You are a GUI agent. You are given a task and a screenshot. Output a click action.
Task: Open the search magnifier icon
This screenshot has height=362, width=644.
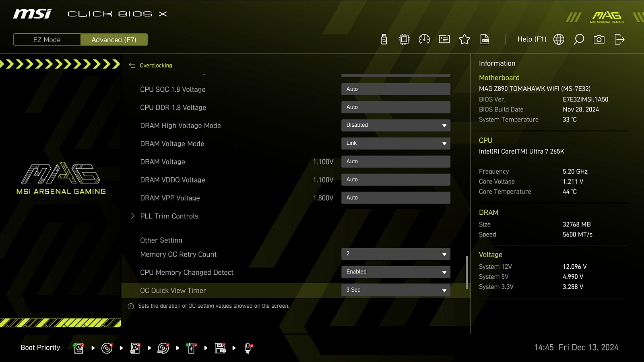tap(579, 39)
